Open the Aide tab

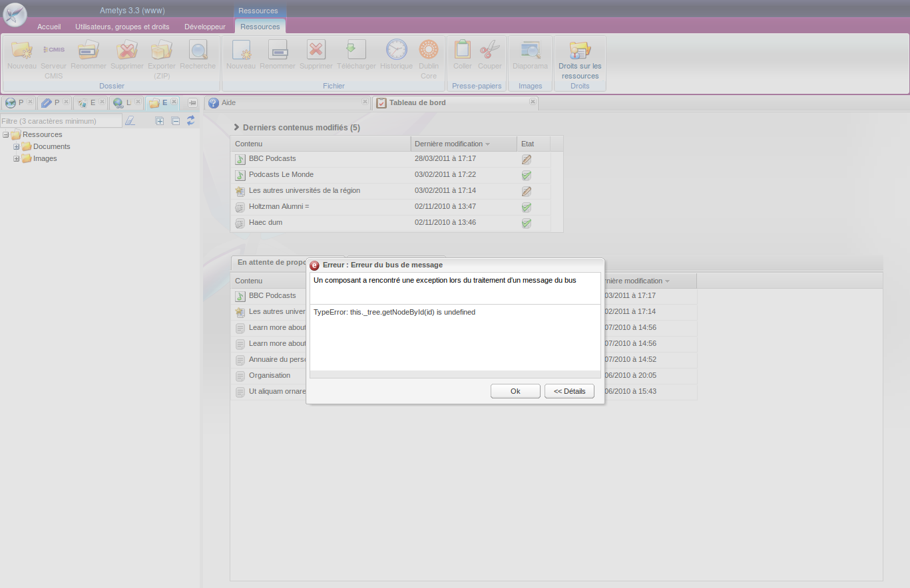click(228, 103)
